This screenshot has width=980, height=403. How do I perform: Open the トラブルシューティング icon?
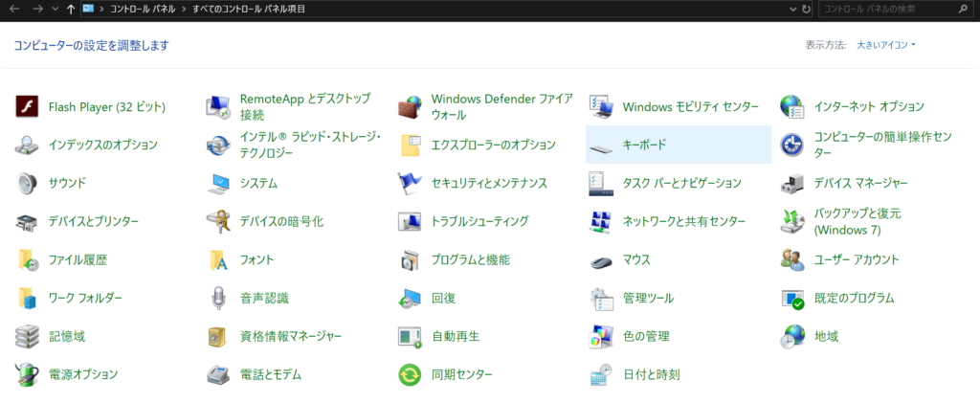click(410, 222)
